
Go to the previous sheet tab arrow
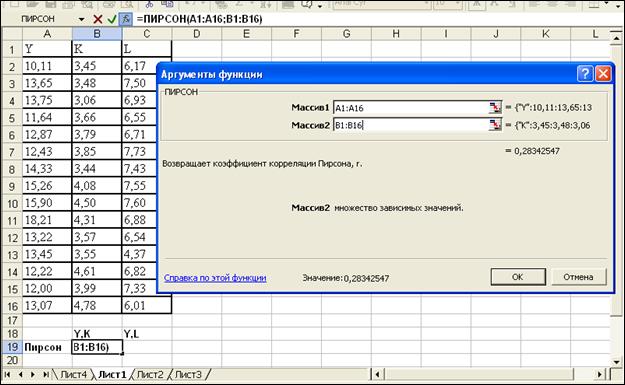20,375
